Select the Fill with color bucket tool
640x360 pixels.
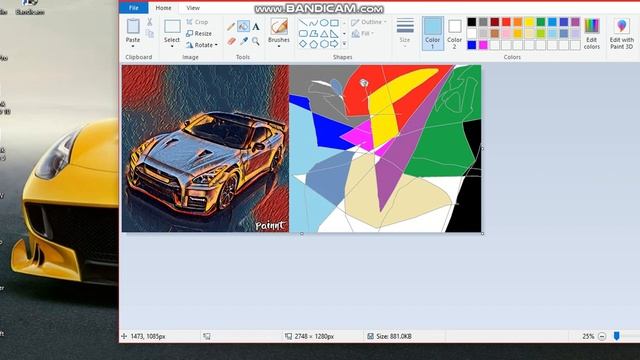pyautogui.click(x=243, y=27)
